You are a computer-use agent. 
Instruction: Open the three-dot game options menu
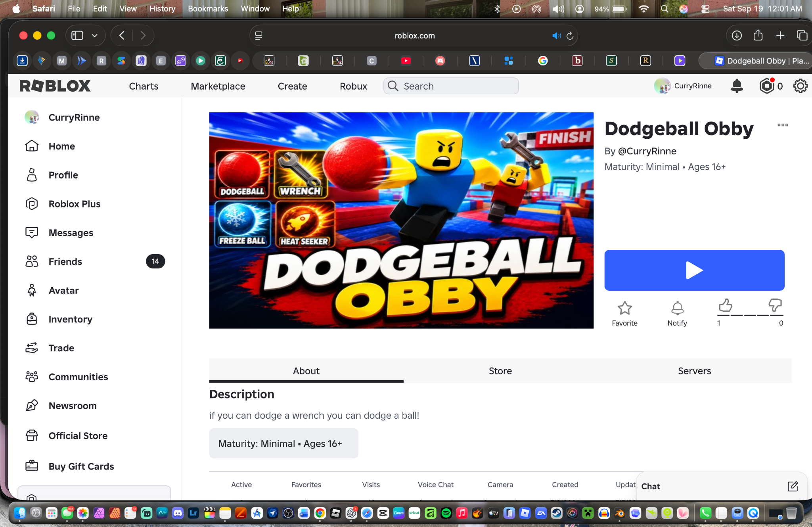783,125
